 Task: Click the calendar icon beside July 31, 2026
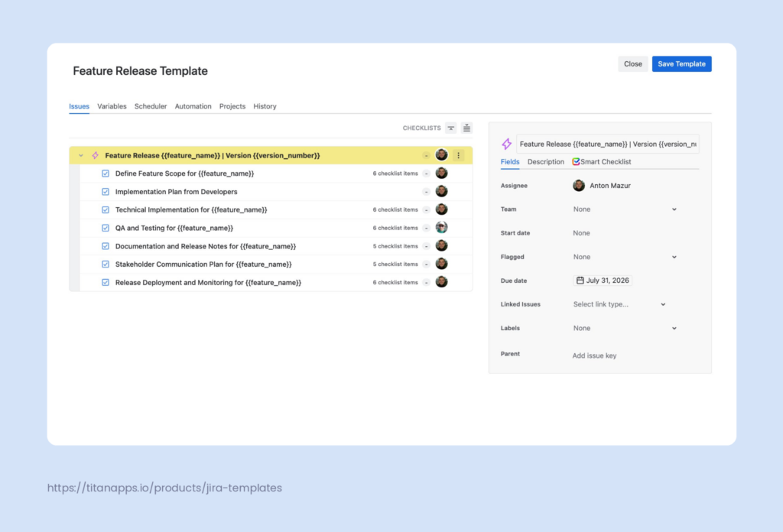click(580, 281)
